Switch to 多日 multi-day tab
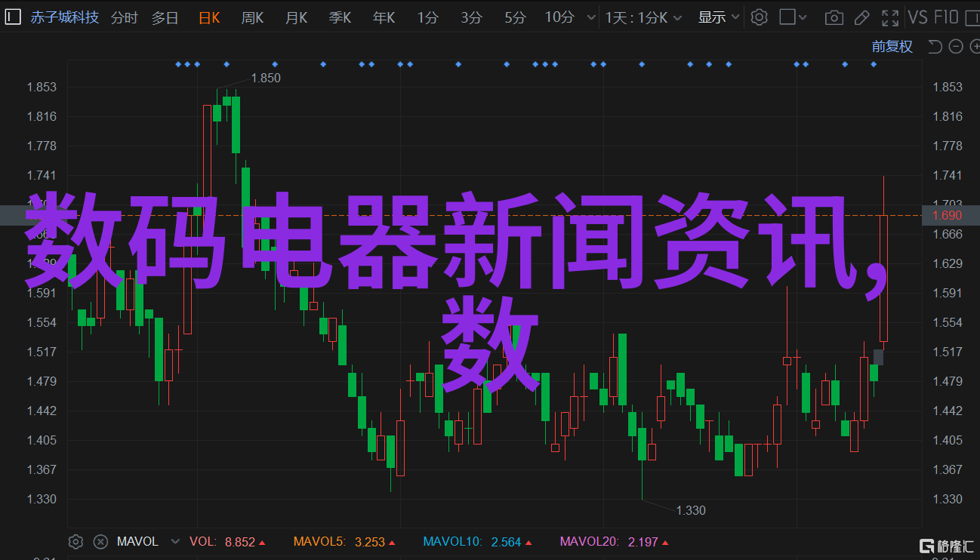Image resolution: width=980 pixels, height=560 pixels. tap(165, 17)
